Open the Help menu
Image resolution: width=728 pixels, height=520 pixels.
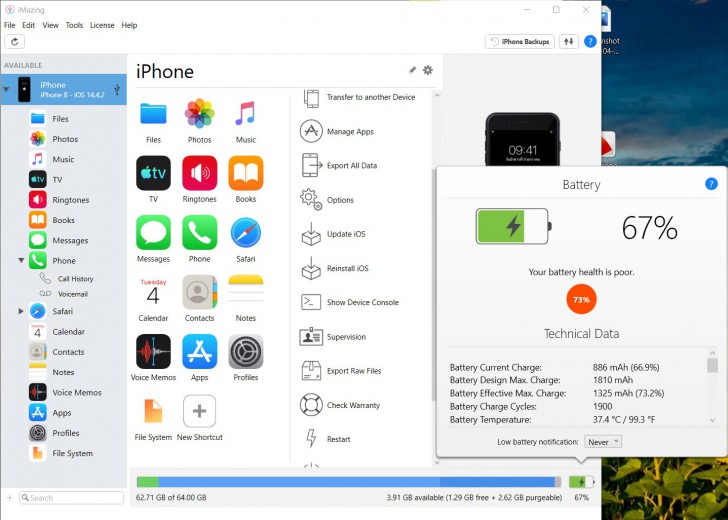click(x=129, y=25)
